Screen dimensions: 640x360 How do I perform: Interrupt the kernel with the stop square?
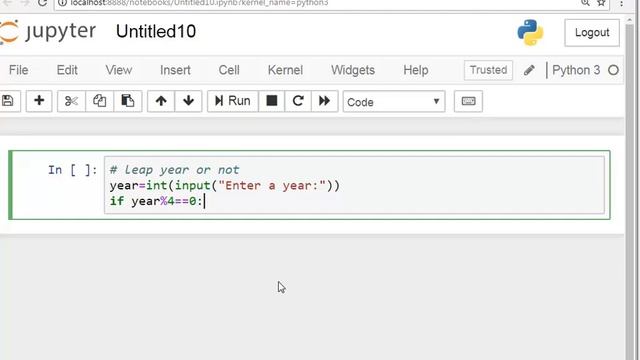point(271,101)
